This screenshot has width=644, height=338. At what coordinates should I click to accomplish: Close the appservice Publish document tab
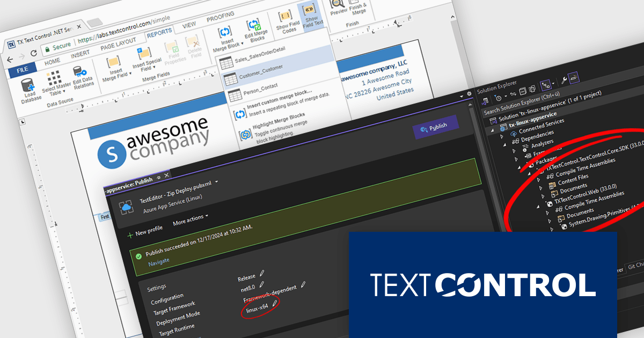tap(166, 175)
